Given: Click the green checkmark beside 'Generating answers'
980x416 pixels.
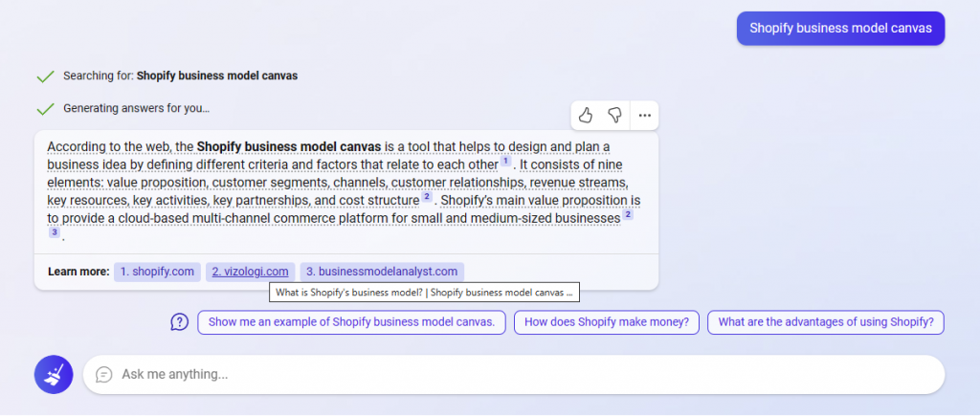Looking at the screenshot, I should click(45, 109).
